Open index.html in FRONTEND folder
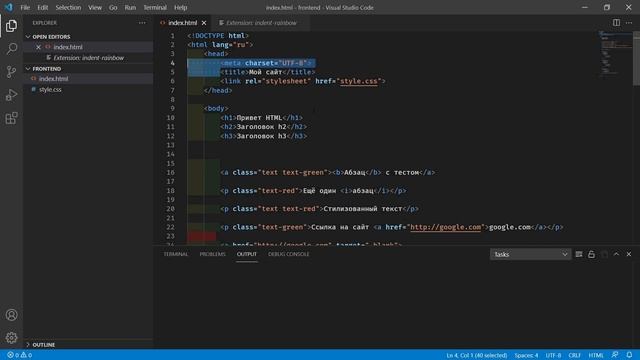Screen dimensions: 640x360 pos(88,79)
